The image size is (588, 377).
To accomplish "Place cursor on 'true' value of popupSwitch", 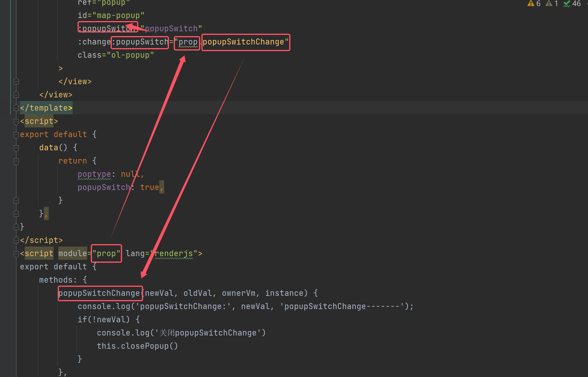I will point(149,187).
